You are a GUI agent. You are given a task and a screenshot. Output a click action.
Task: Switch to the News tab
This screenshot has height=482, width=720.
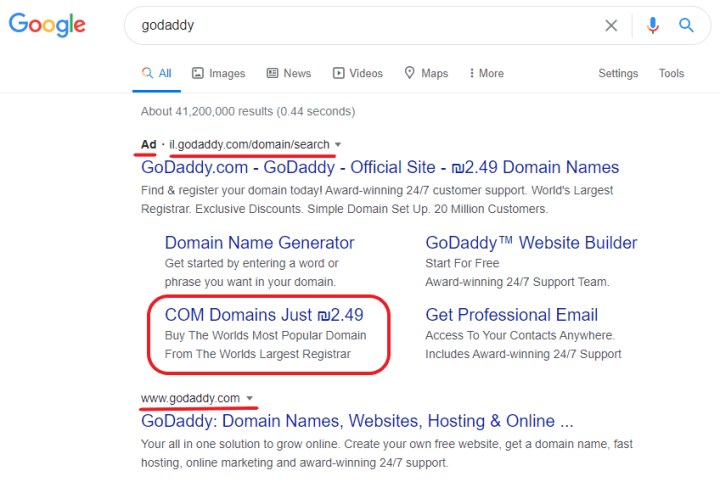(x=289, y=73)
